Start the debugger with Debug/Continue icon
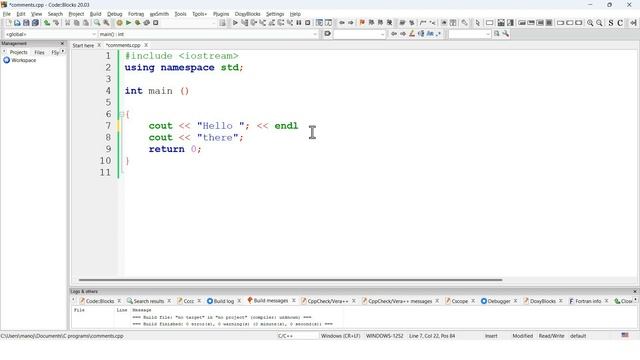The height and width of the screenshot is (360, 640). [x=235, y=23]
